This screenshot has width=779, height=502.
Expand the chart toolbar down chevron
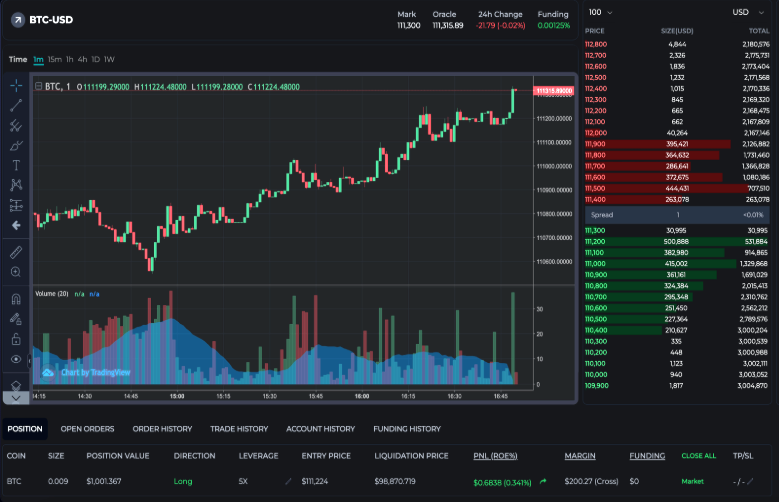point(16,398)
